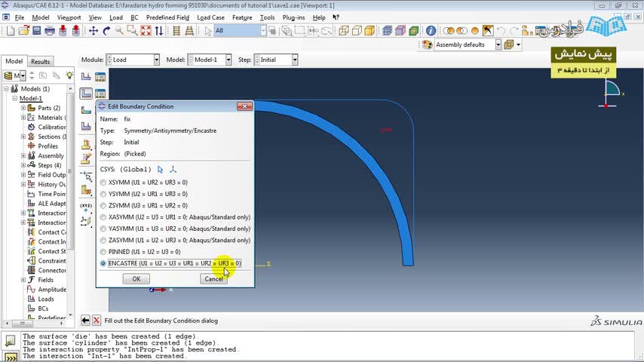Save the model database with floppy icon
The image size is (644, 362).
tap(36, 31)
